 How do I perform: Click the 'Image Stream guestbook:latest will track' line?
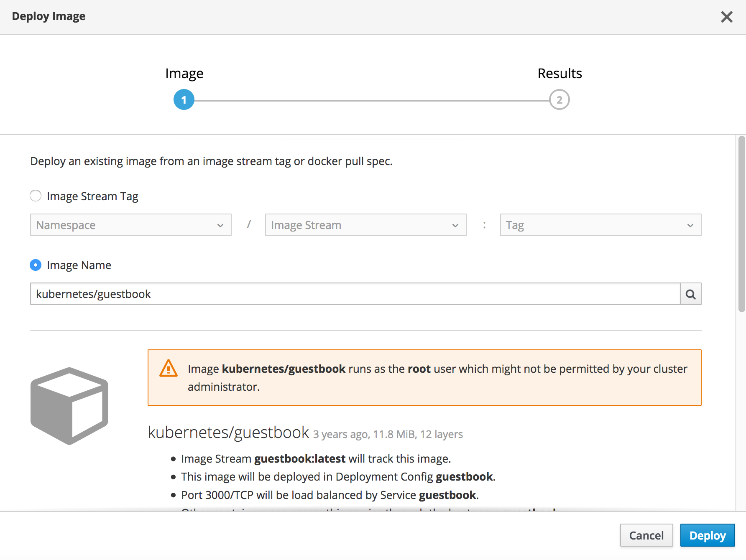click(316, 459)
